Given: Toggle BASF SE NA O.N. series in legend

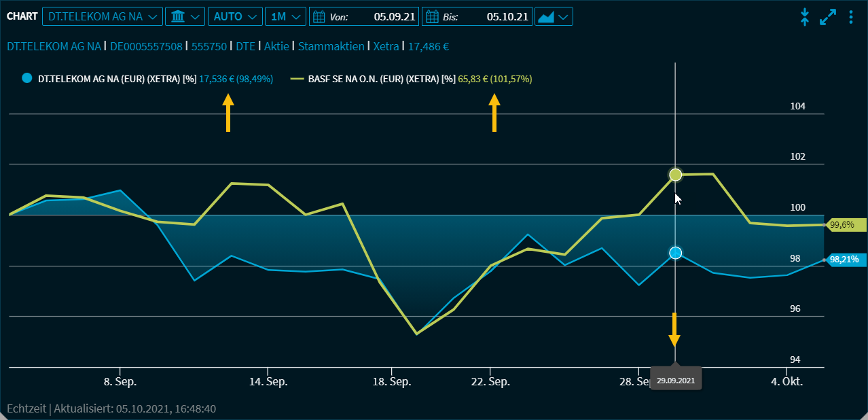Looking at the screenshot, I should (x=381, y=79).
